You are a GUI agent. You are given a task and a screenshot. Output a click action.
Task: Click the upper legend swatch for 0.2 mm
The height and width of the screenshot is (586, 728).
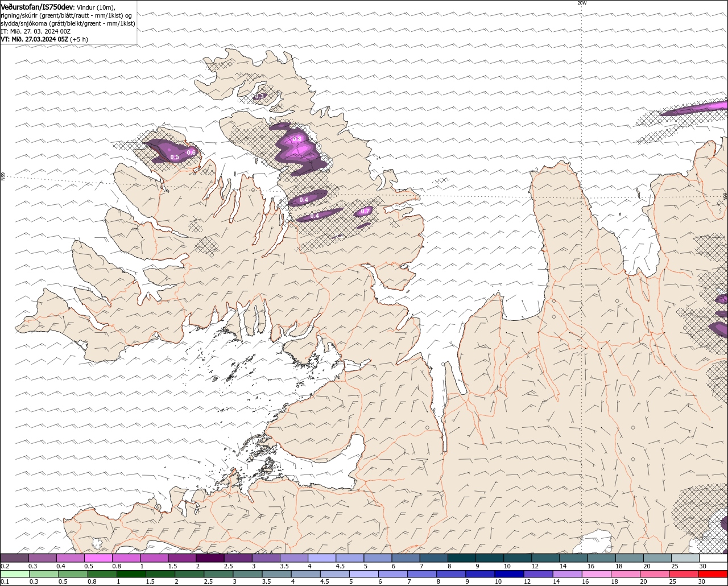click(14, 558)
